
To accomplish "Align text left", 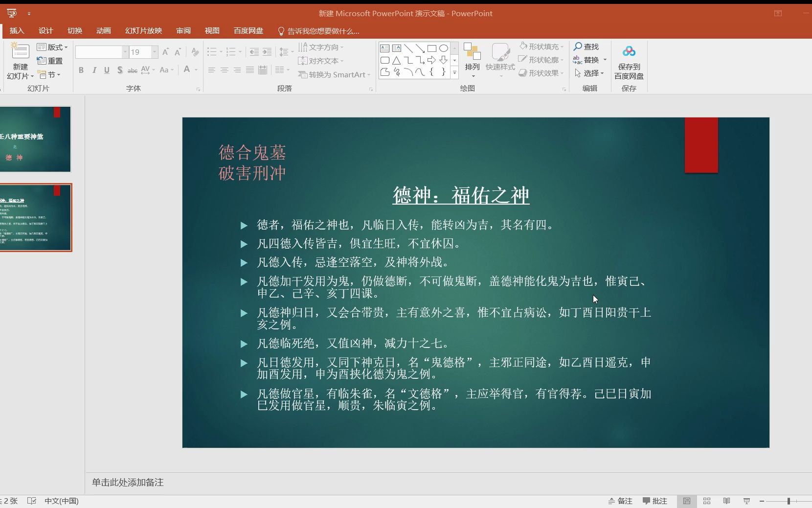I will click(x=211, y=70).
